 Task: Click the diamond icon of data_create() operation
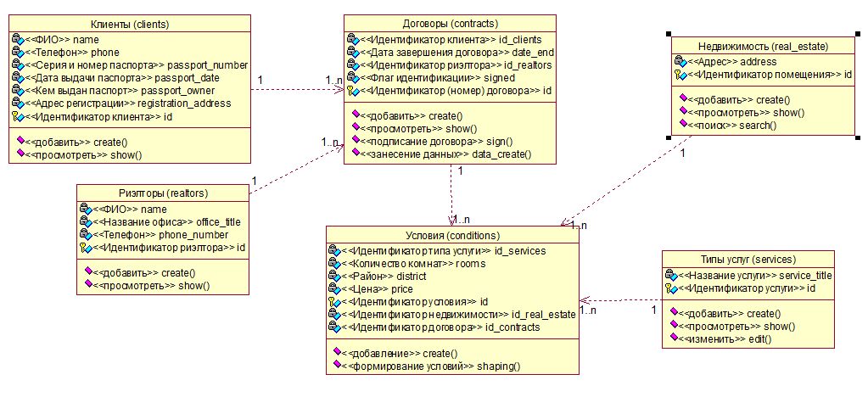[356, 154]
